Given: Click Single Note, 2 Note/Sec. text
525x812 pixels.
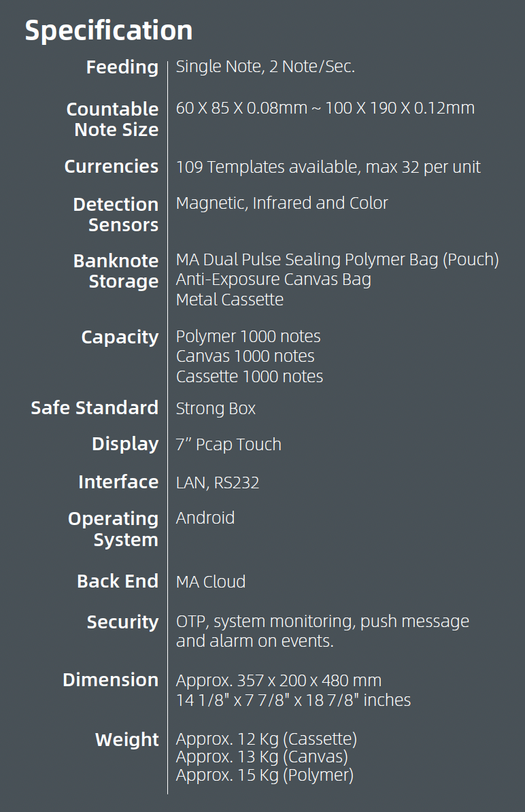Looking at the screenshot, I should [265, 66].
